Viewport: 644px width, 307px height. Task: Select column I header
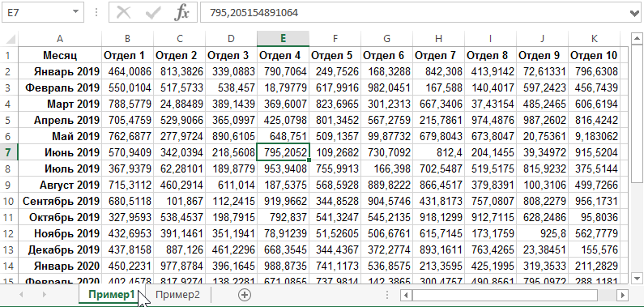click(490, 39)
